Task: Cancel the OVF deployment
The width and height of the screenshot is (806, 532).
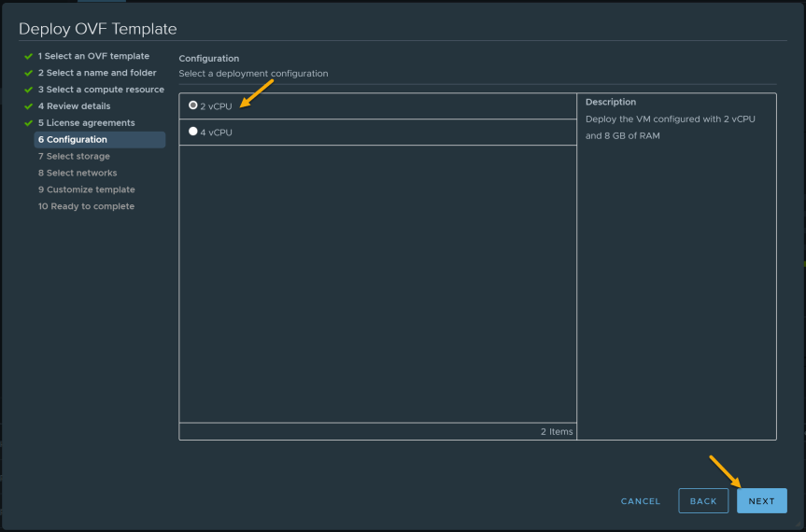Action: (x=640, y=501)
